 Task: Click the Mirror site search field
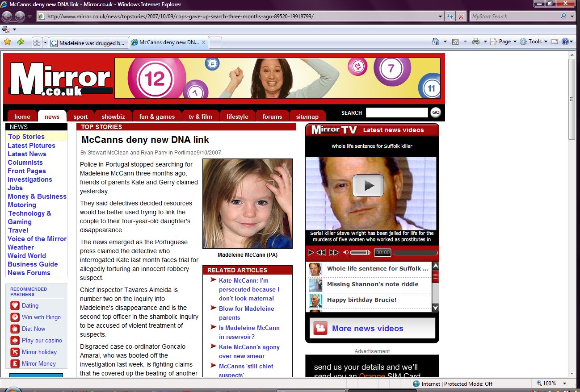[x=396, y=113]
